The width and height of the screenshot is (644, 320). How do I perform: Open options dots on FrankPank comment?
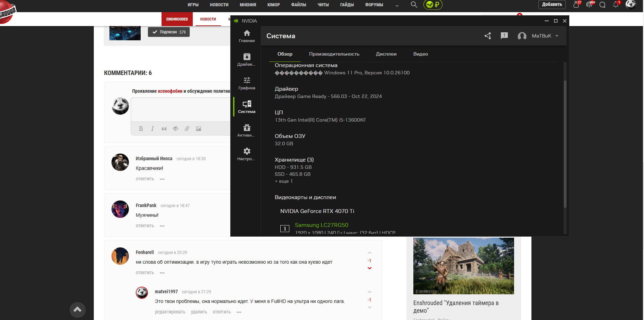coord(162,226)
